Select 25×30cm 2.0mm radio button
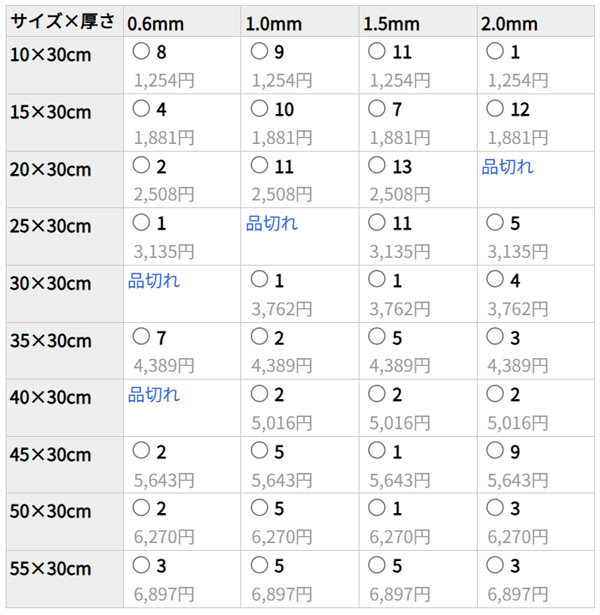The height and width of the screenshot is (615, 600). coord(494,224)
